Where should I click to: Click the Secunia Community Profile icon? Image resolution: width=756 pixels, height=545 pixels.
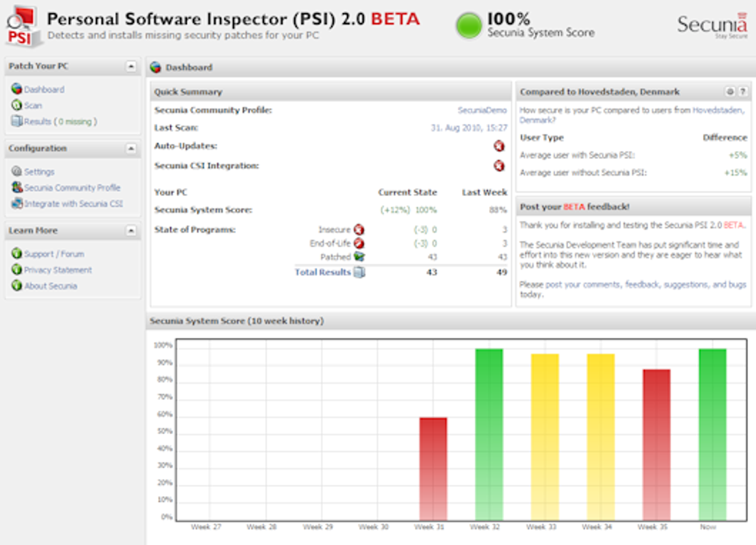click(x=17, y=187)
